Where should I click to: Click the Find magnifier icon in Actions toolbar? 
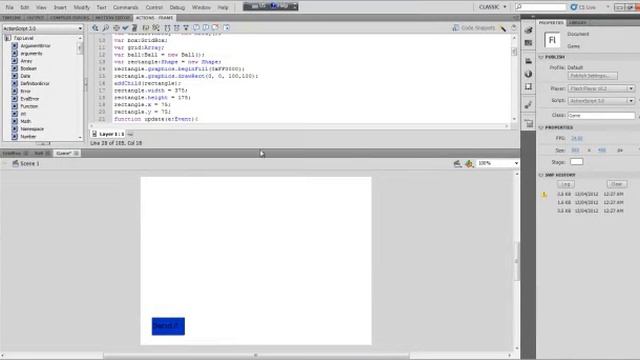[x=106, y=28]
